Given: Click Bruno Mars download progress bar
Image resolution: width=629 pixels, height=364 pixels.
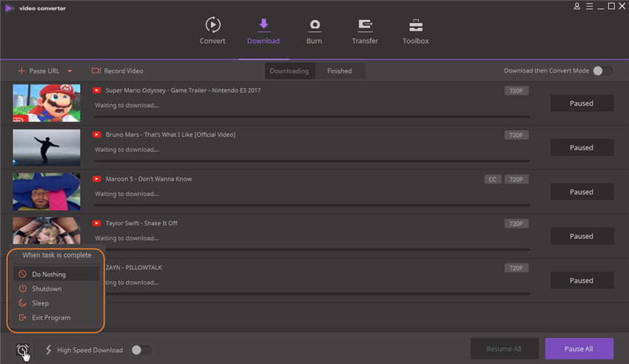Looking at the screenshot, I should click(x=312, y=161).
